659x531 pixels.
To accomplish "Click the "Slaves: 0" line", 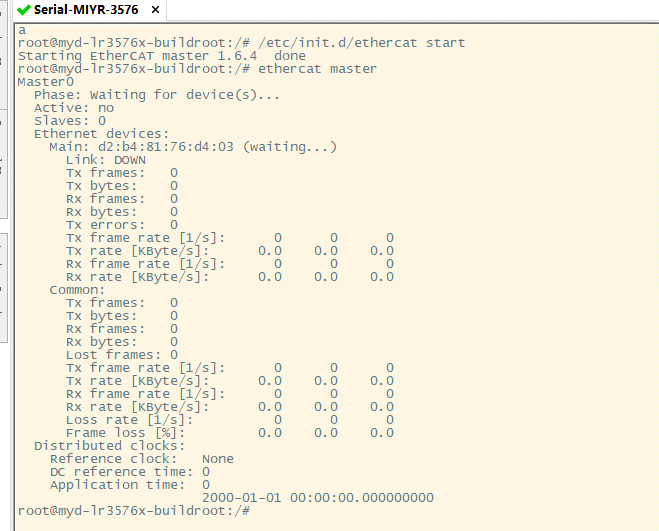I will (x=69, y=121).
